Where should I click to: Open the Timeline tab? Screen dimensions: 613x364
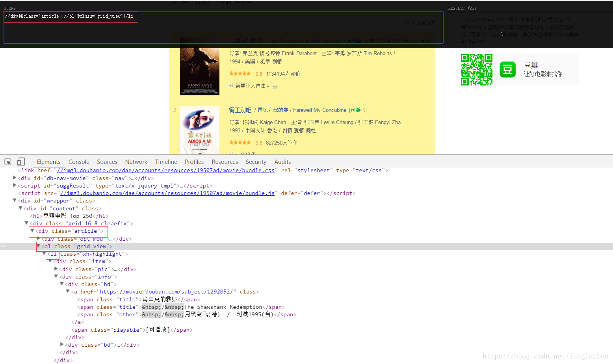pos(166,162)
